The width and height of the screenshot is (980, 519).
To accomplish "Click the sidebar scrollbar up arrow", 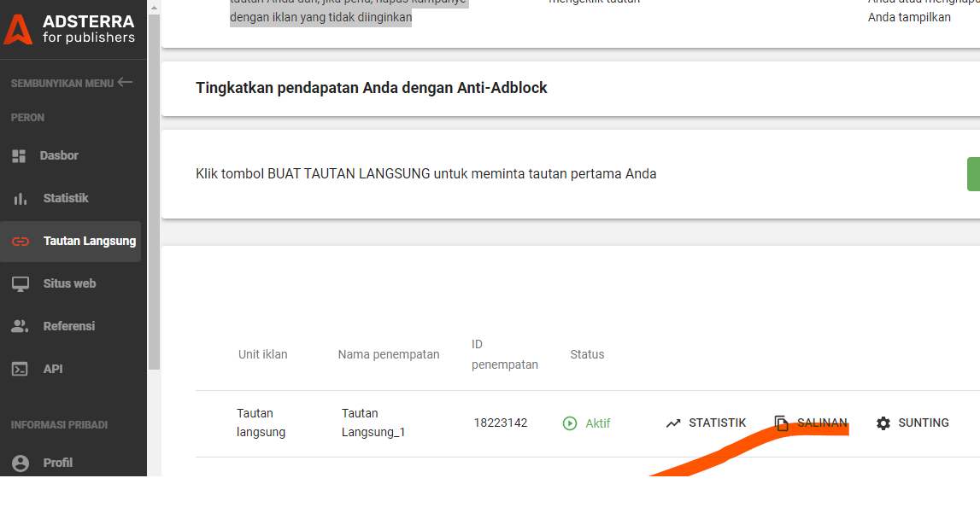I will (155, 9).
